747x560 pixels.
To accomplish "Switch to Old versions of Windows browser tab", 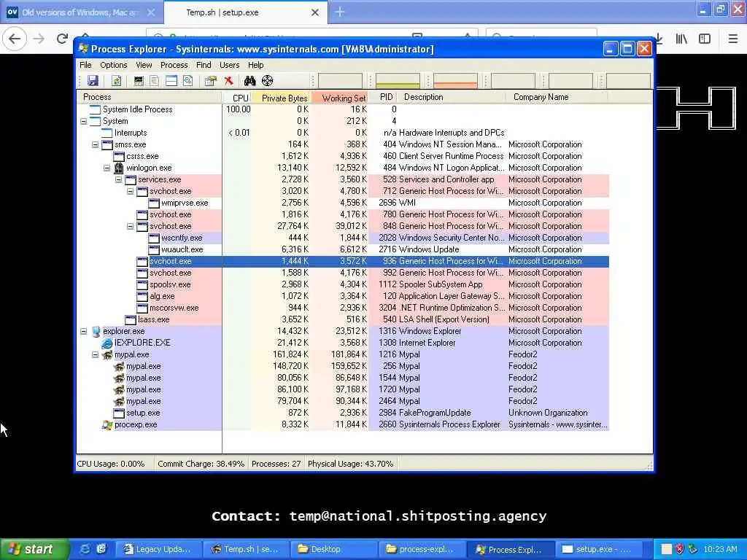I will [x=82, y=12].
